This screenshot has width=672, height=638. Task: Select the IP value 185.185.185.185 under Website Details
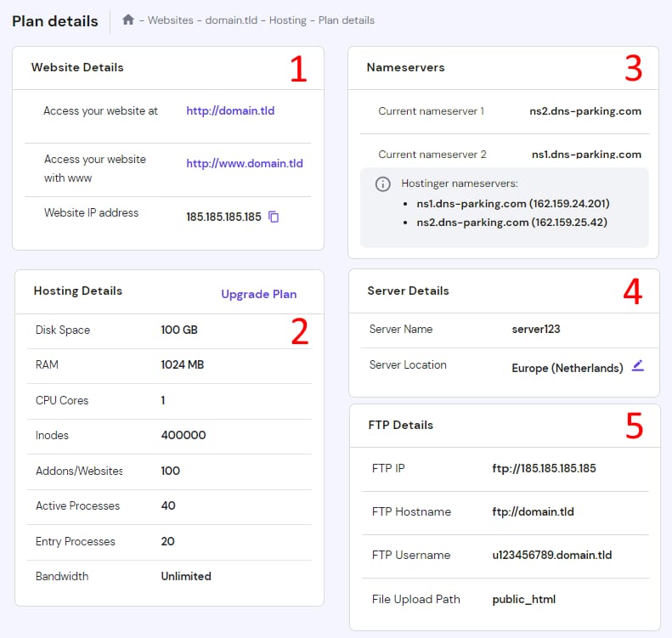coord(223,217)
